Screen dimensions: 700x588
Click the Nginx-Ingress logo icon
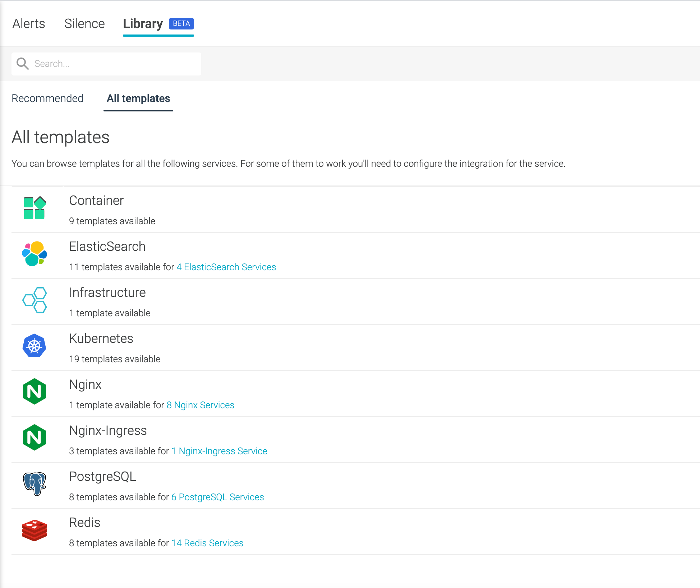coord(34,437)
